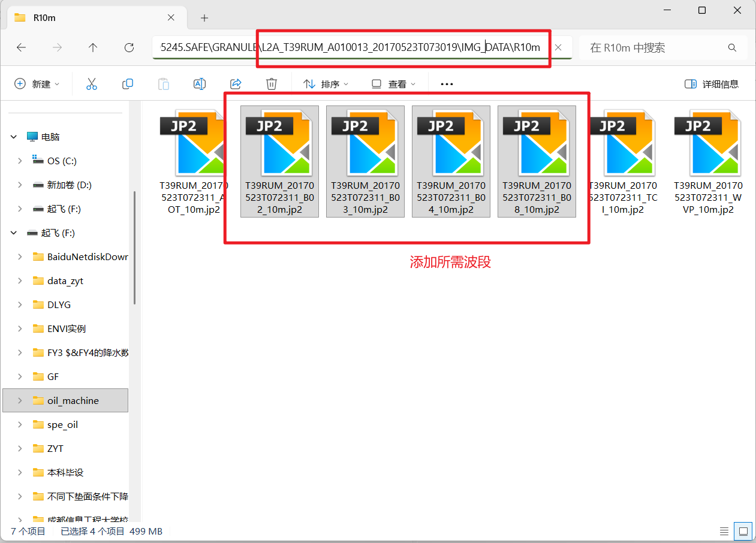Click the navigation pane scrollbar

point(134,248)
